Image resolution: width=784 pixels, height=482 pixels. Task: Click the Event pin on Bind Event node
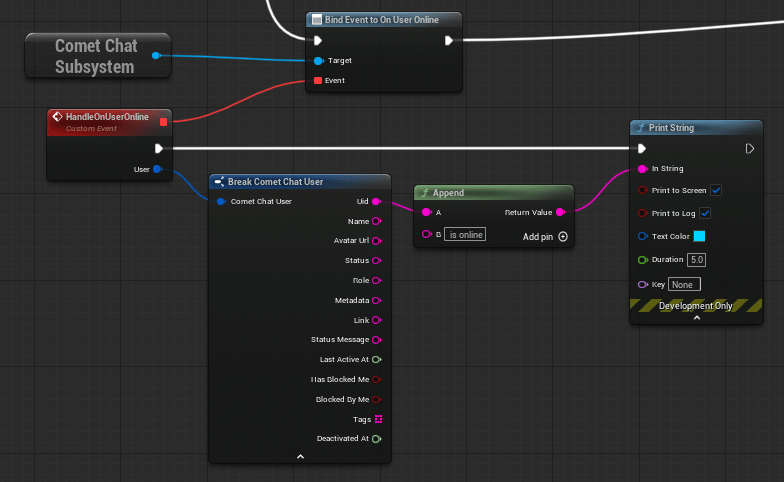(x=318, y=80)
